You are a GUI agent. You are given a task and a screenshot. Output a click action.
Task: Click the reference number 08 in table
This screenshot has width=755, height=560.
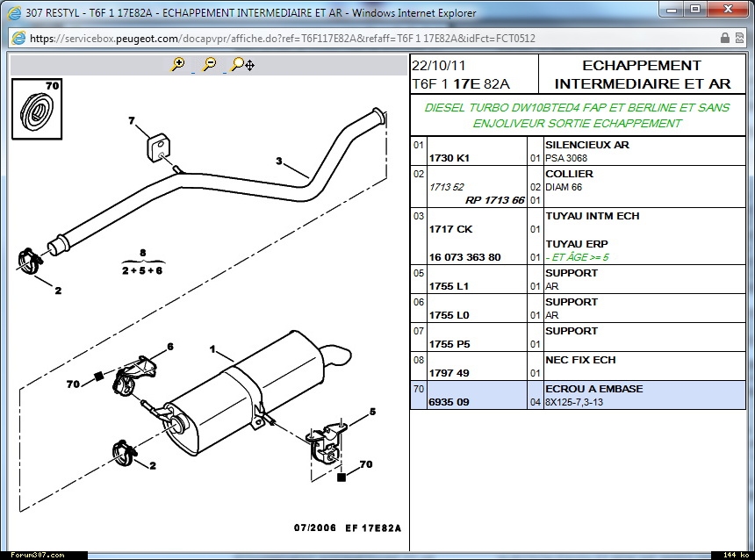[x=419, y=360]
